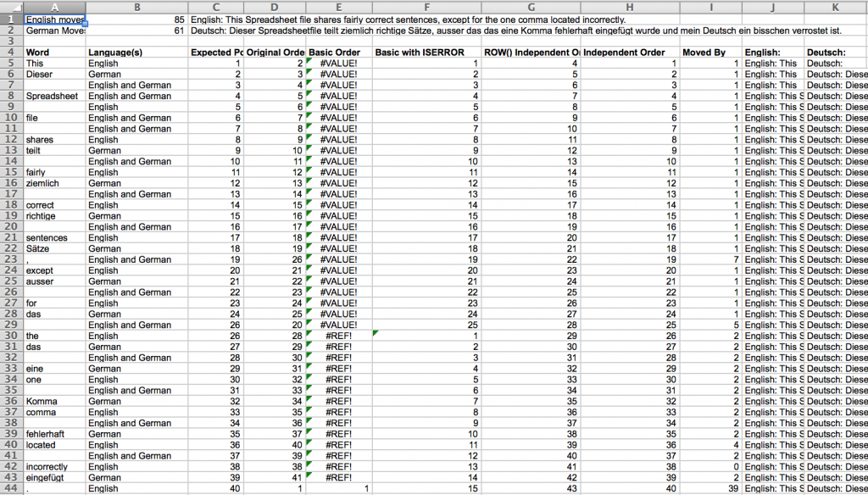This screenshot has height=495, width=868.
Task: Select the word cell 'teilt'
Action: tap(55, 151)
